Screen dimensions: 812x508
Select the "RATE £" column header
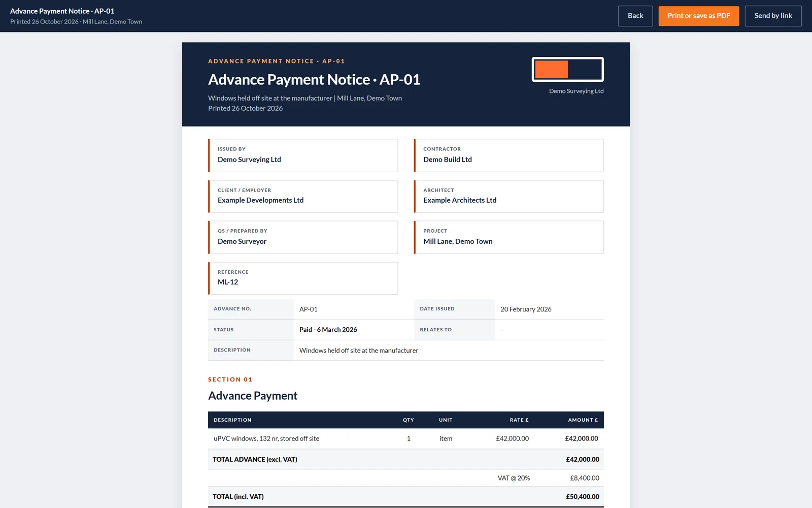point(519,420)
